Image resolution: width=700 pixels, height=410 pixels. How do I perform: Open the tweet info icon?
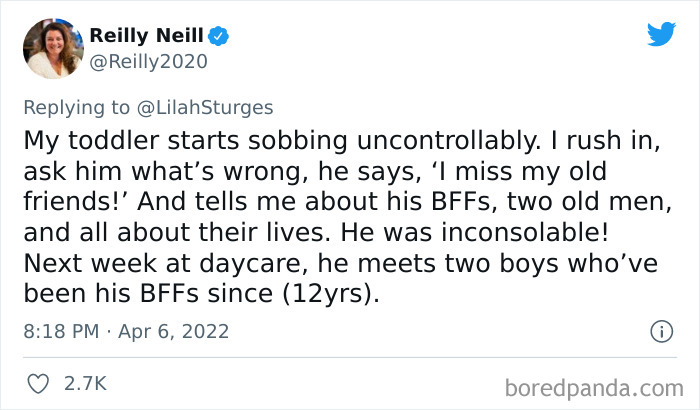tap(660, 331)
